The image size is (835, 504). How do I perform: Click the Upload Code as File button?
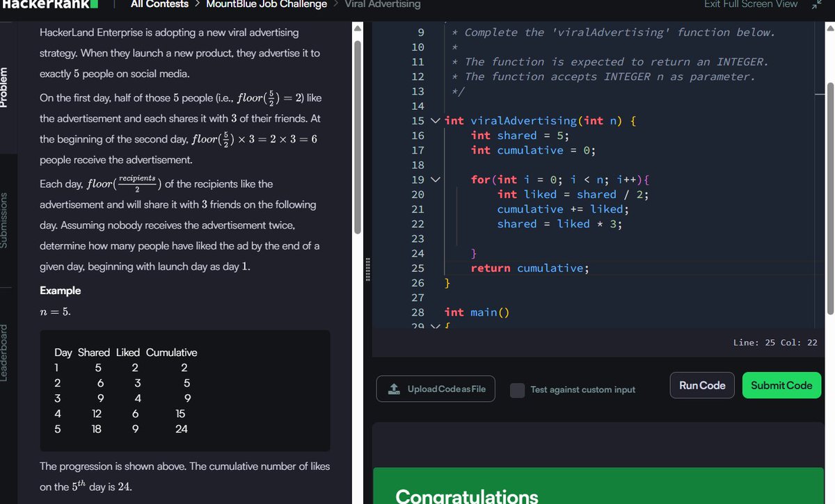pyautogui.click(x=436, y=389)
